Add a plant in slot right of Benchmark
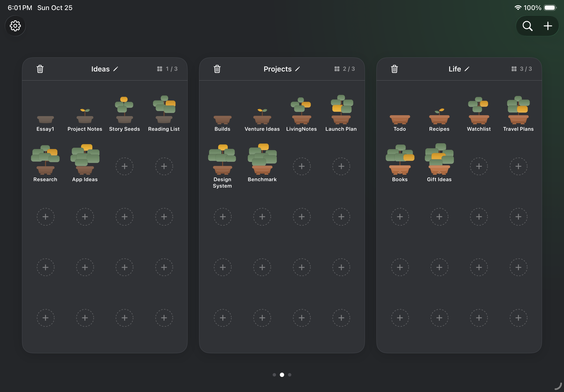The width and height of the screenshot is (564, 392). [302, 166]
